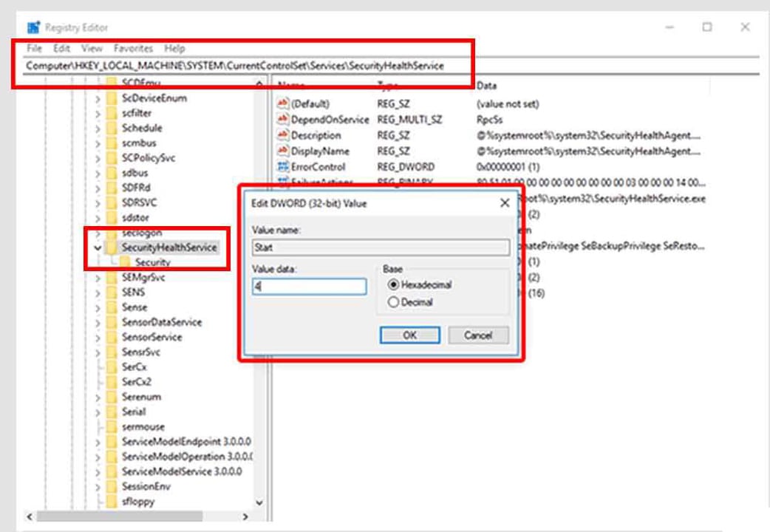Click the tree pane's horizontal scroll right arrow

tap(245, 516)
